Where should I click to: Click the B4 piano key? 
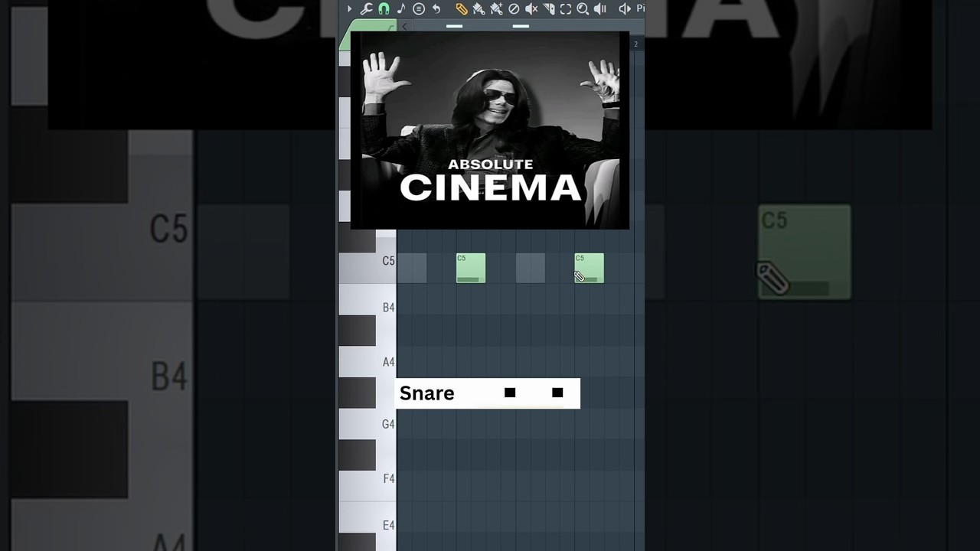[367, 307]
